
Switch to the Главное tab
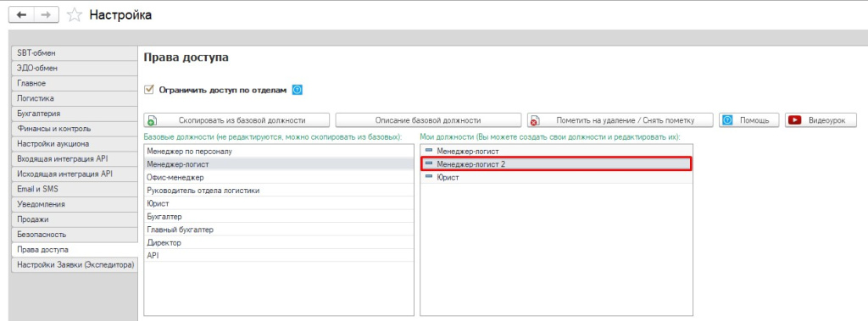coord(74,83)
